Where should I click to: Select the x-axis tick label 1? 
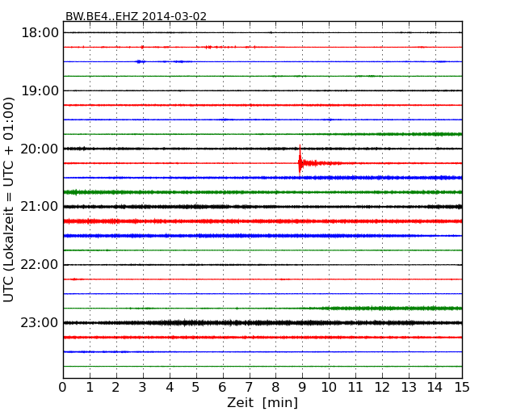(90, 388)
